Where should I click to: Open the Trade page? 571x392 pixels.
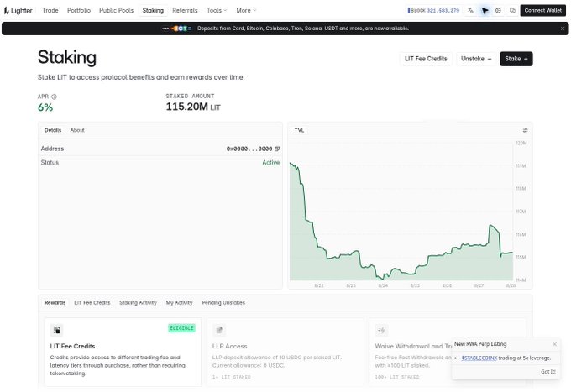[x=50, y=11]
